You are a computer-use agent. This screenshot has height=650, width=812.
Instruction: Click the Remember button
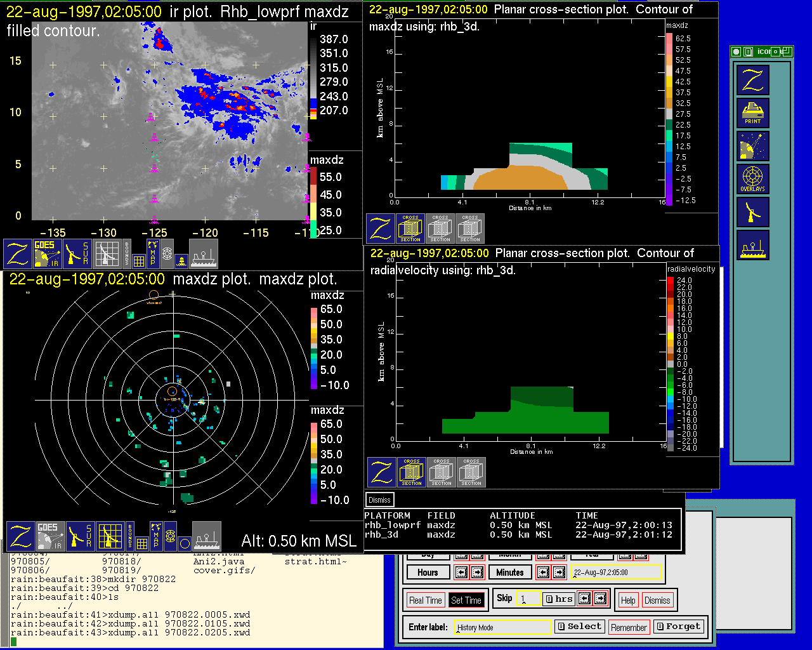coord(629,627)
